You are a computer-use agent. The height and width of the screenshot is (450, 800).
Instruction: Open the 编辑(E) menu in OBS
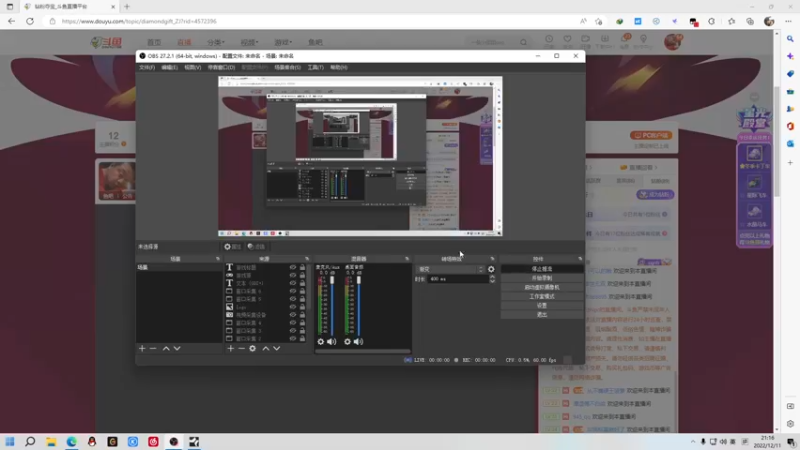pyautogui.click(x=169, y=67)
